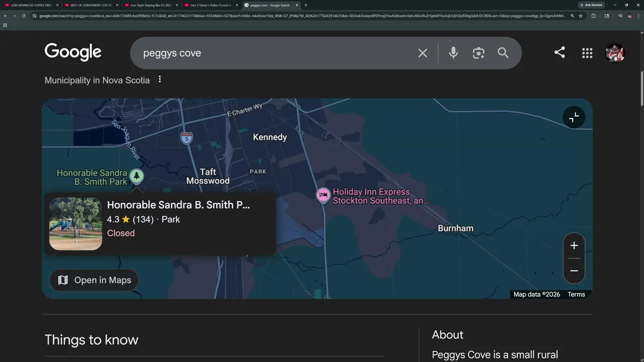Start voice search with the microphone icon

pyautogui.click(x=453, y=53)
